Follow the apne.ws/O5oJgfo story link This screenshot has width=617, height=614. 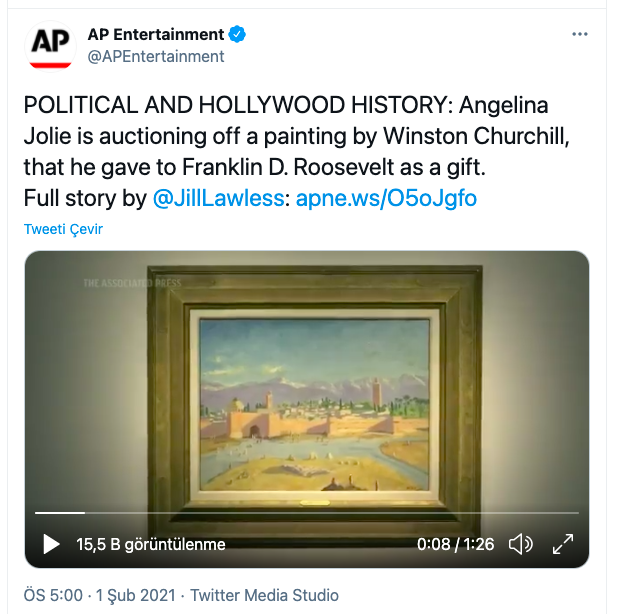coord(386,198)
